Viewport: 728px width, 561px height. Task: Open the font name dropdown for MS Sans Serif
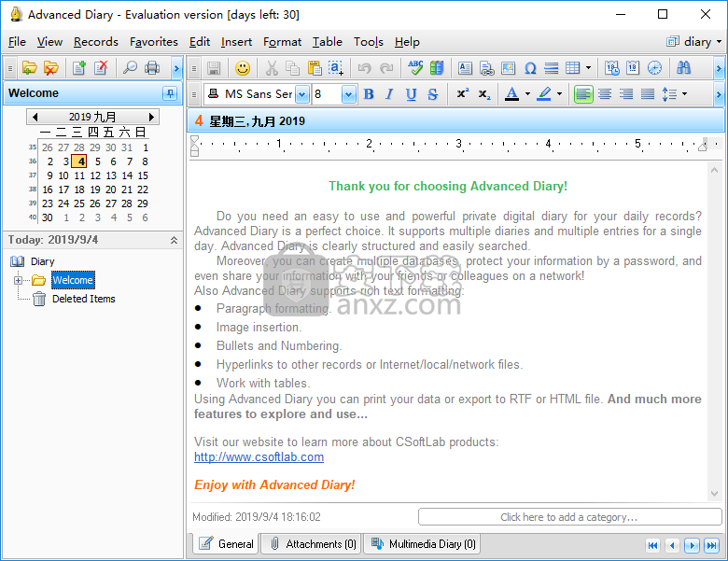tap(301, 94)
